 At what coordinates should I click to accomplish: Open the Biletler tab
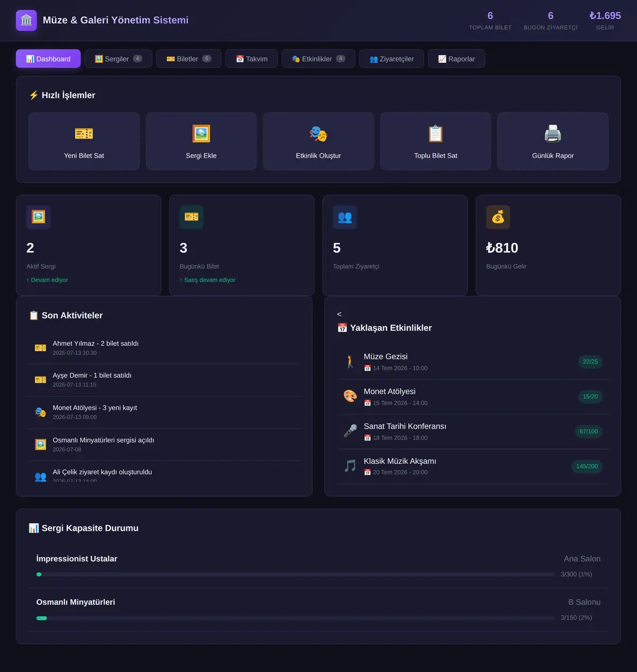point(188,58)
